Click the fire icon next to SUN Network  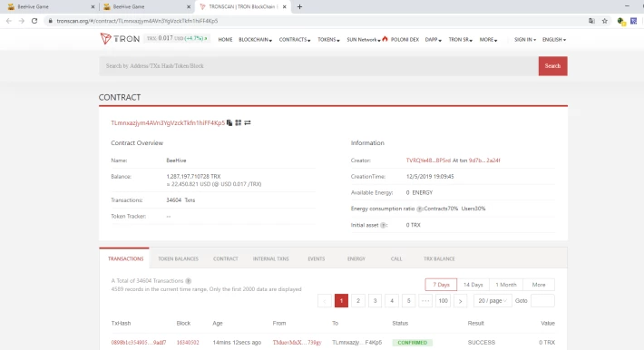pos(385,39)
